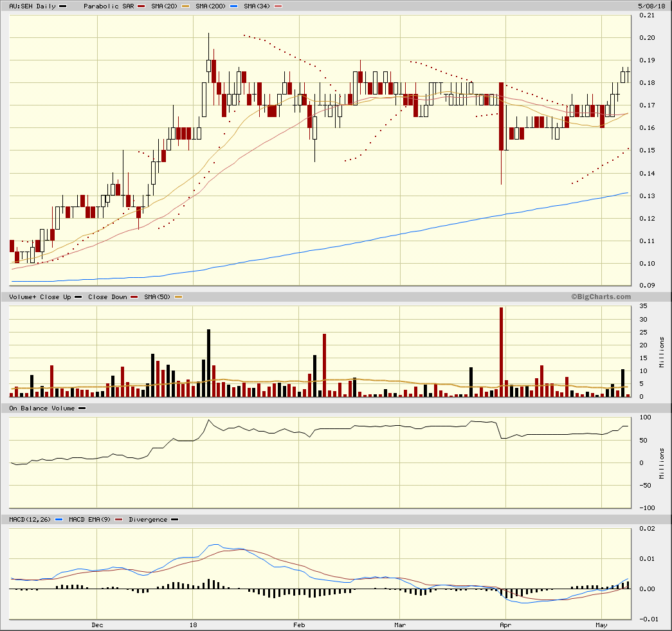Screen dimensions: 672x631
Task: Click the -100 On Balance Volume axis label
Action: [x=647, y=508]
